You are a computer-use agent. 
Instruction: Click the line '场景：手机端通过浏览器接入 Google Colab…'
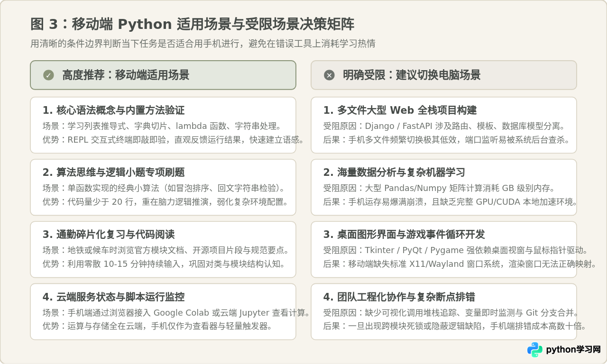[x=176, y=313]
